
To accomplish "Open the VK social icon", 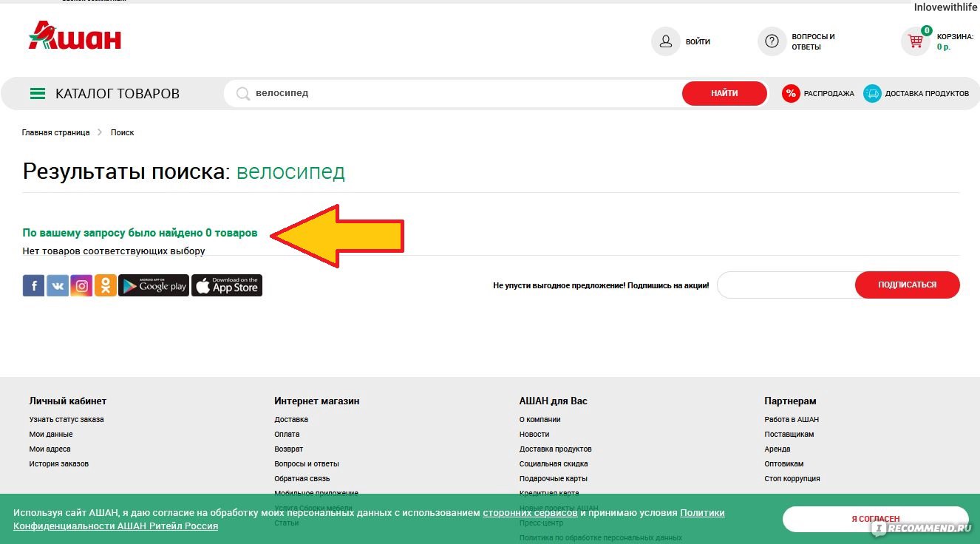I will click(x=58, y=285).
